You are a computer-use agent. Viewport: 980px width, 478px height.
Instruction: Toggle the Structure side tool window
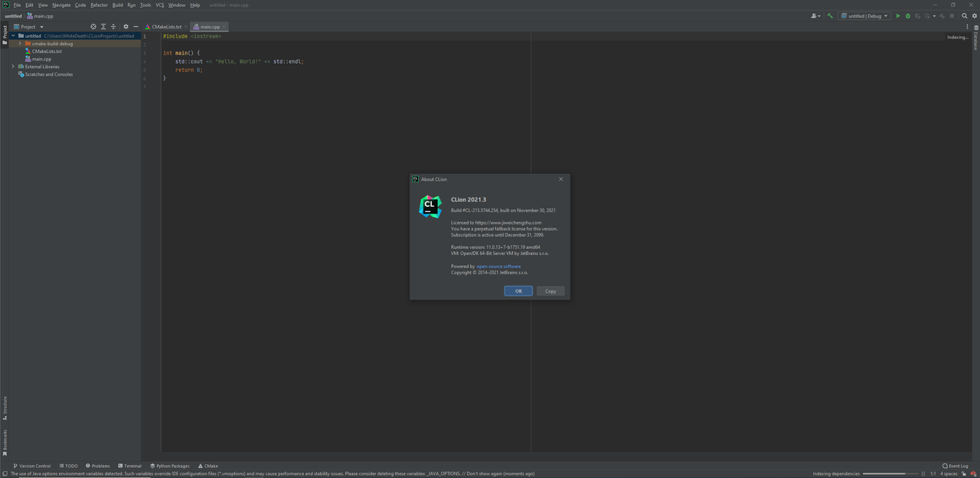click(x=5, y=408)
